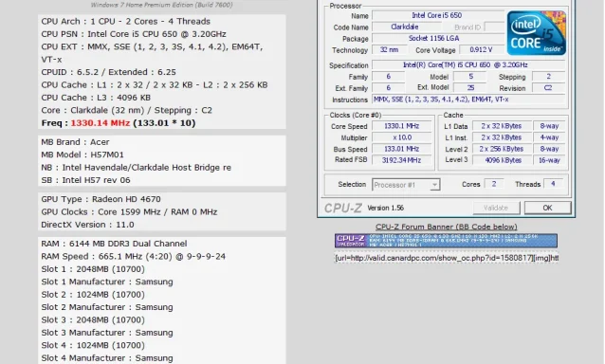Click the Multiplier value 'x 10.0'
Image resolution: width=605 pixels, height=364 pixels.
point(402,137)
